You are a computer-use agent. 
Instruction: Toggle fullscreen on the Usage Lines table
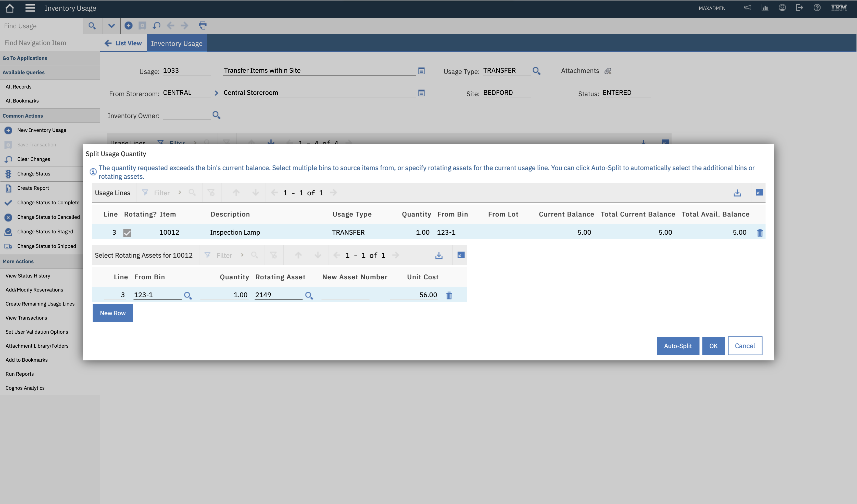coord(759,192)
